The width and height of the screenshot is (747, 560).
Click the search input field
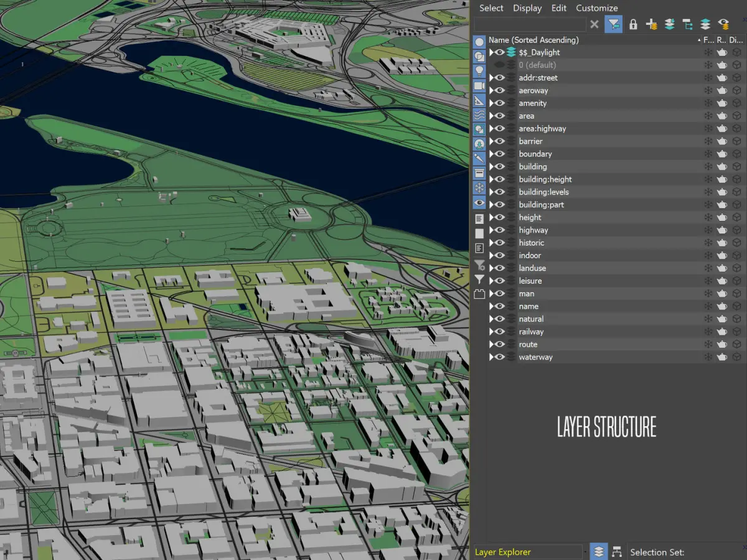click(x=529, y=24)
